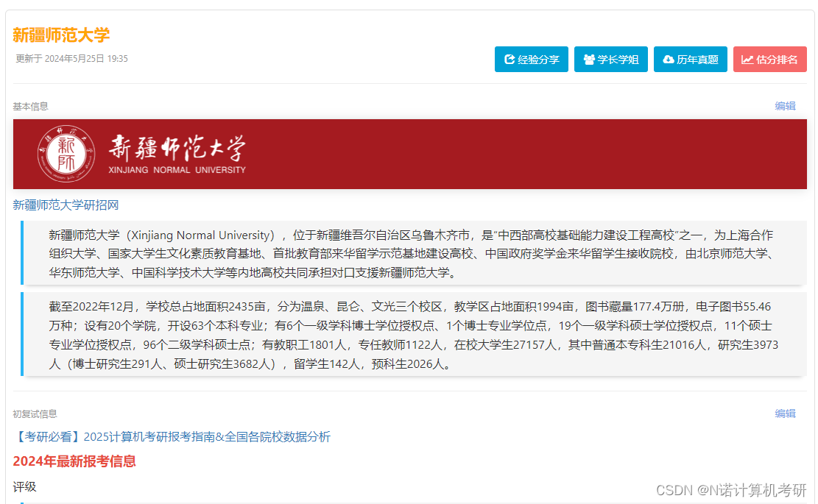Click the 2024年最新报考信息 heading
Screen dimensions: 818x504
point(74,461)
